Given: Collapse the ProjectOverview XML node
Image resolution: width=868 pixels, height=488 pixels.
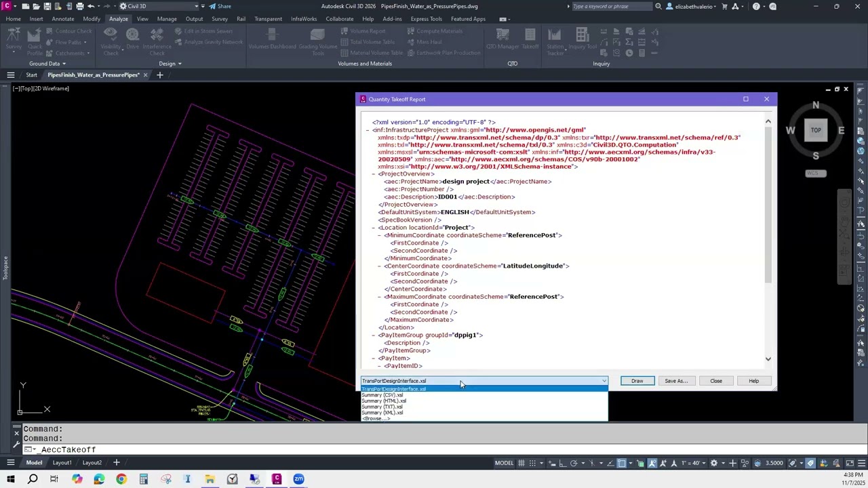Looking at the screenshot, I should (x=373, y=174).
